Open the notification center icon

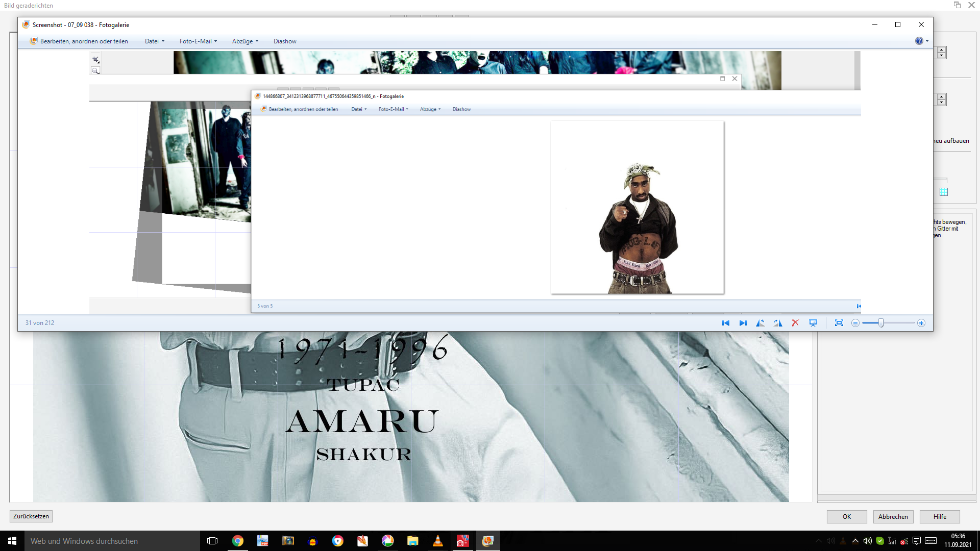click(917, 541)
